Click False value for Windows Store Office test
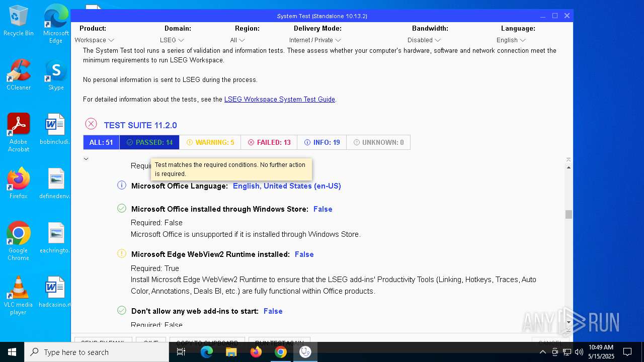This screenshot has width=644, height=362. [323, 209]
